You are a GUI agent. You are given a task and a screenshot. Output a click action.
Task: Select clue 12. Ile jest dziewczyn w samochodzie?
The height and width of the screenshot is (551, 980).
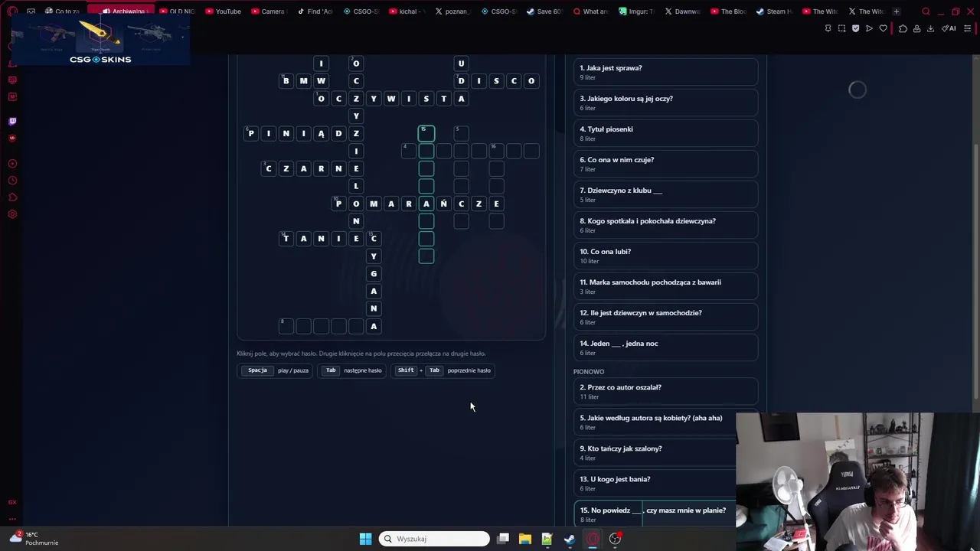(665, 317)
